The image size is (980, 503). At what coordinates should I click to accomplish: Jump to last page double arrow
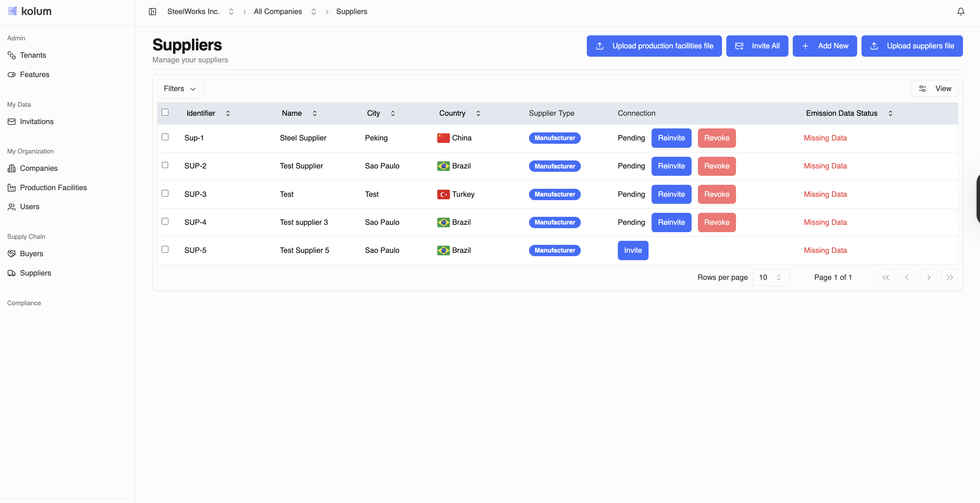[x=950, y=278]
